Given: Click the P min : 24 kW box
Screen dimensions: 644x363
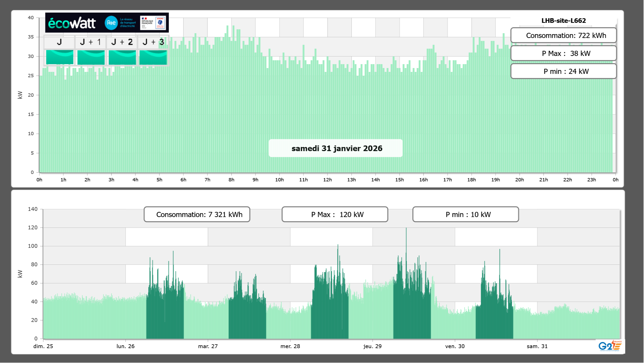Looking at the screenshot, I should pos(563,71).
